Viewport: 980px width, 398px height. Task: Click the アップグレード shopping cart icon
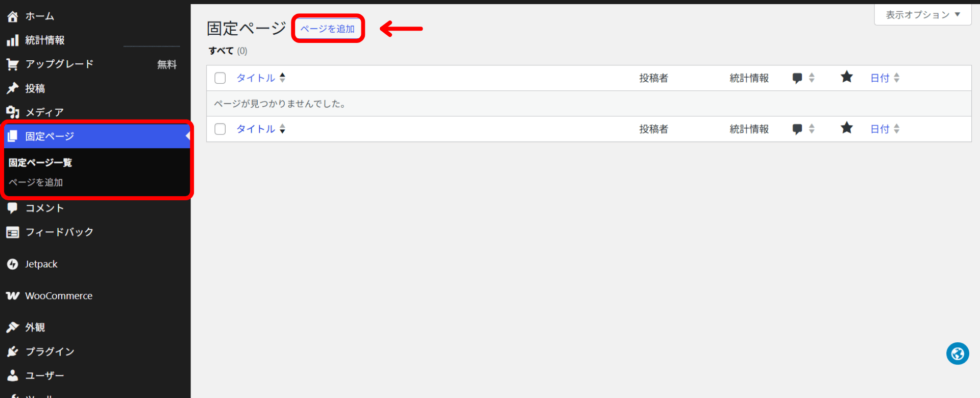(13, 64)
